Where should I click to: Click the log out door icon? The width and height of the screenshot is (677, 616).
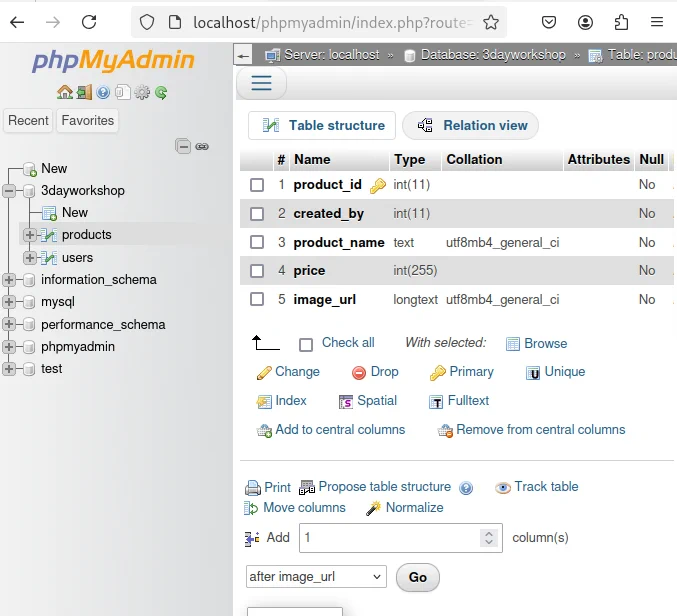click(84, 92)
